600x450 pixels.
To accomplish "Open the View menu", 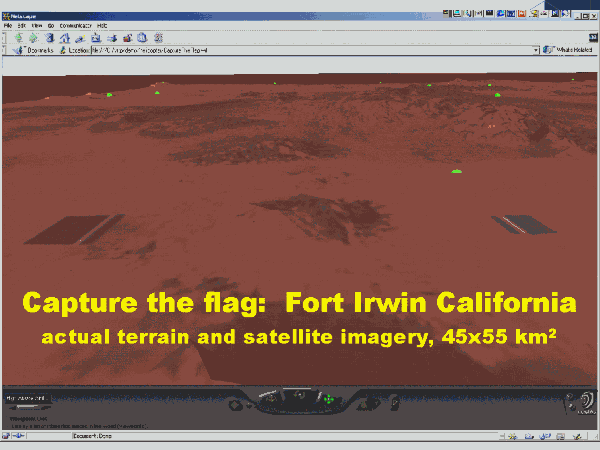I will pyautogui.click(x=36, y=24).
